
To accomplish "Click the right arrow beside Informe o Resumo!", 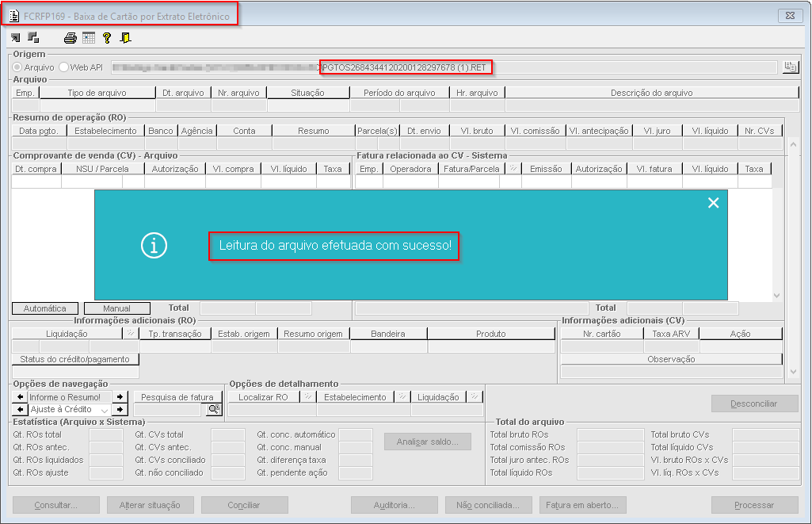I will (x=120, y=397).
